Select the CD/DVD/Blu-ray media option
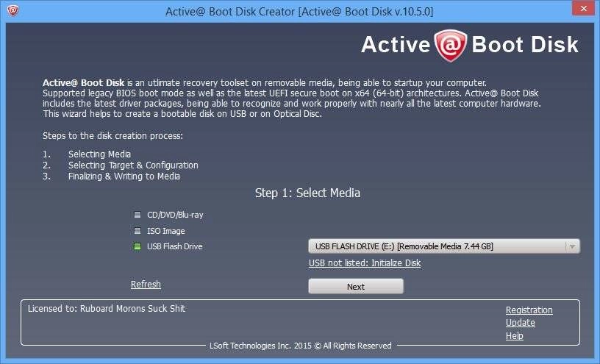The width and height of the screenshot is (600, 364). coord(168,215)
